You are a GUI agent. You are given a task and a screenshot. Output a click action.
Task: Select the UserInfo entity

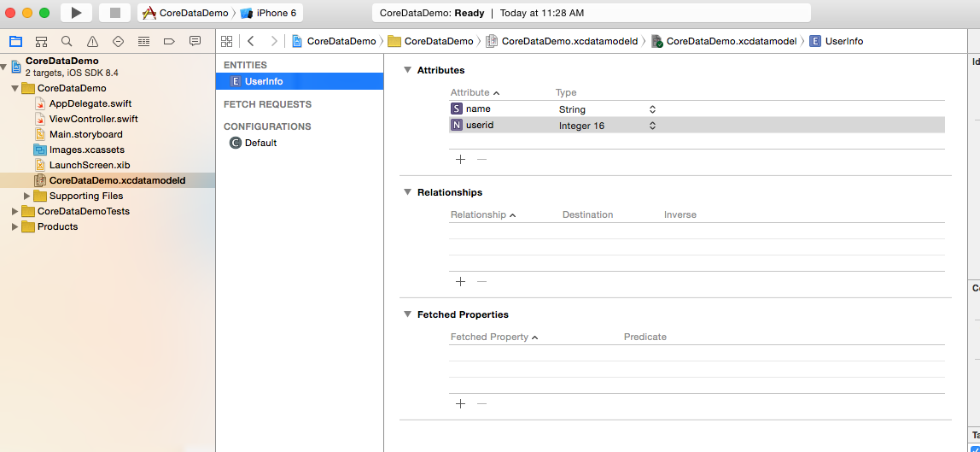pos(300,81)
